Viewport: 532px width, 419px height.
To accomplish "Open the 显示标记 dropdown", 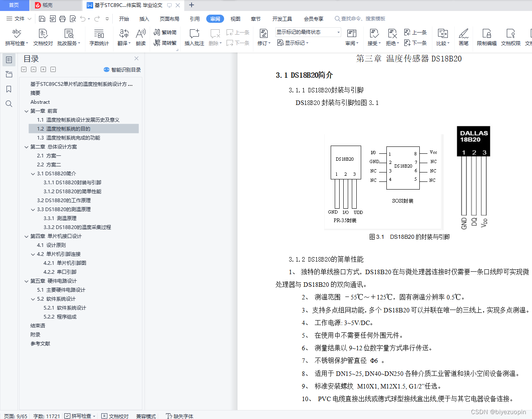I will click(x=293, y=43).
